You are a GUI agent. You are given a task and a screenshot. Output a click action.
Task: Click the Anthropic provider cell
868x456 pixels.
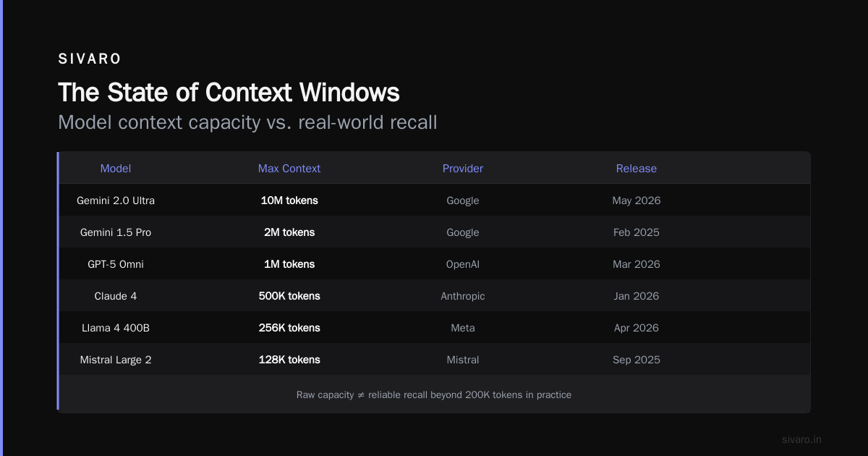coord(463,296)
